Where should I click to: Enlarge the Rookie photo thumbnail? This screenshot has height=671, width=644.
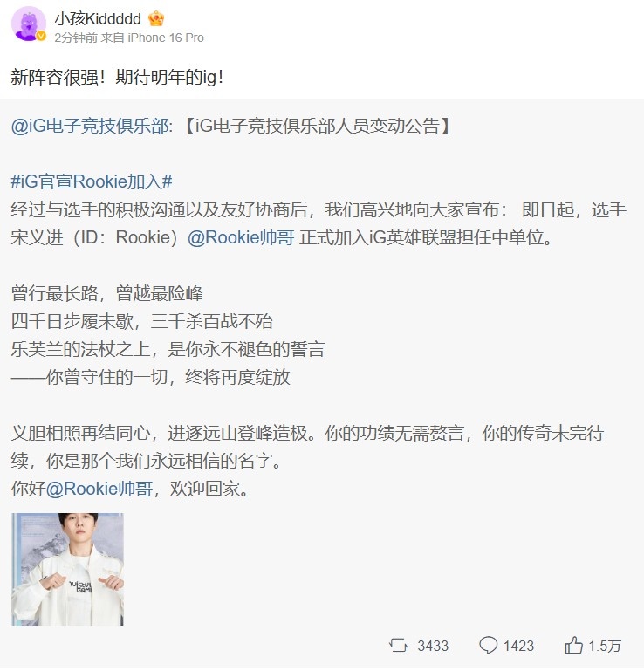click(67, 570)
